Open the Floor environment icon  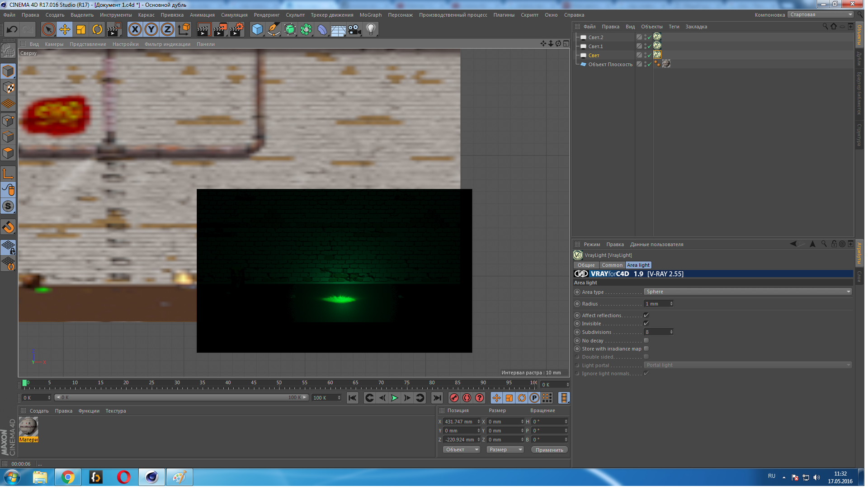pyautogui.click(x=338, y=30)
